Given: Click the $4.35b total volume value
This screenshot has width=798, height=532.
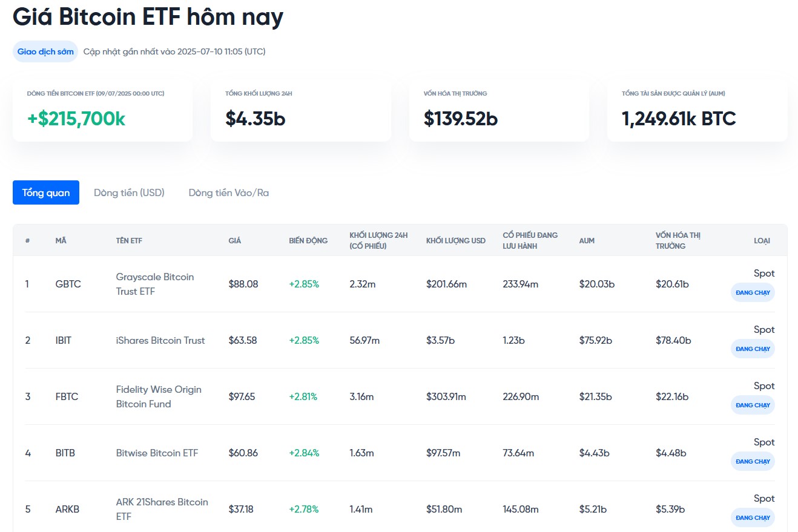Looking at the screenshot, I should [256, 119].
